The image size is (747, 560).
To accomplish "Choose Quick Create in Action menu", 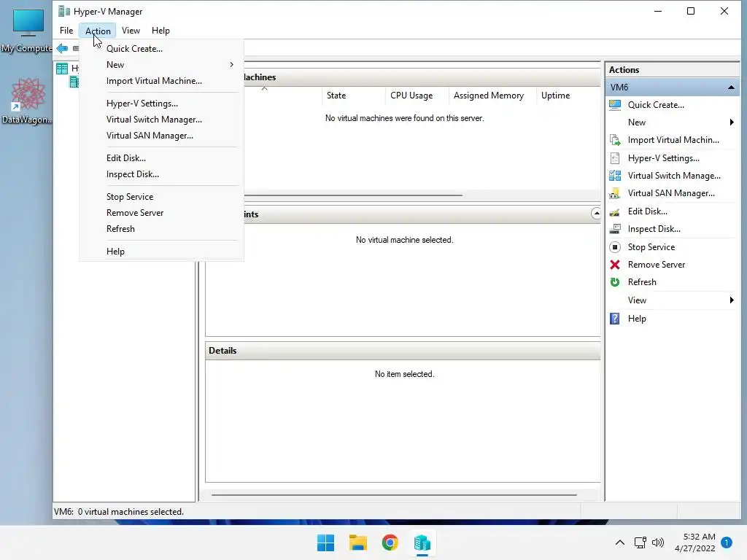I will coord(161,49).
